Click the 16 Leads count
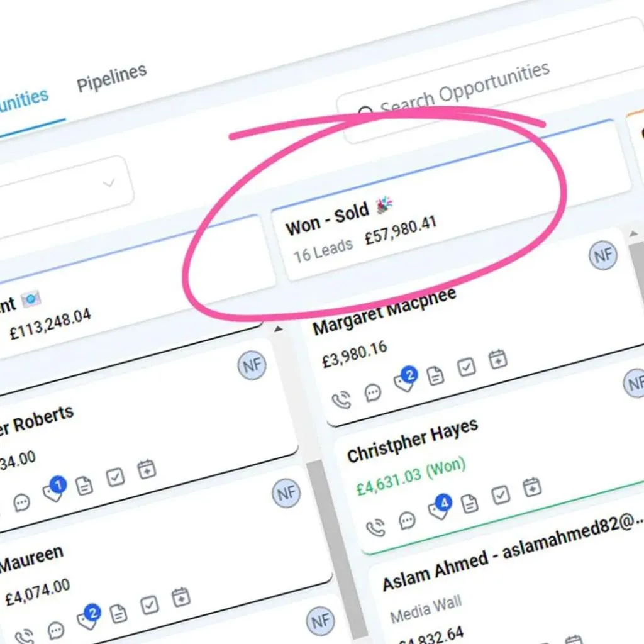 (x=323, y=250)
